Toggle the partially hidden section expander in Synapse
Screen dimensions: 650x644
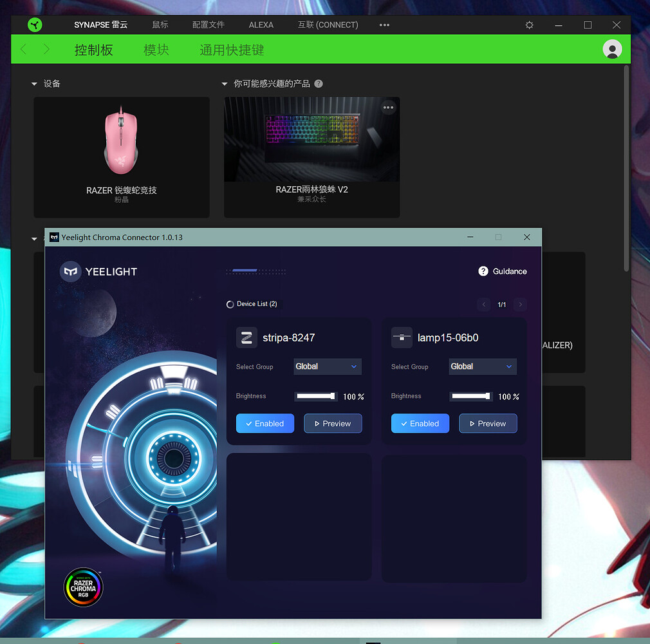(34, 239)
